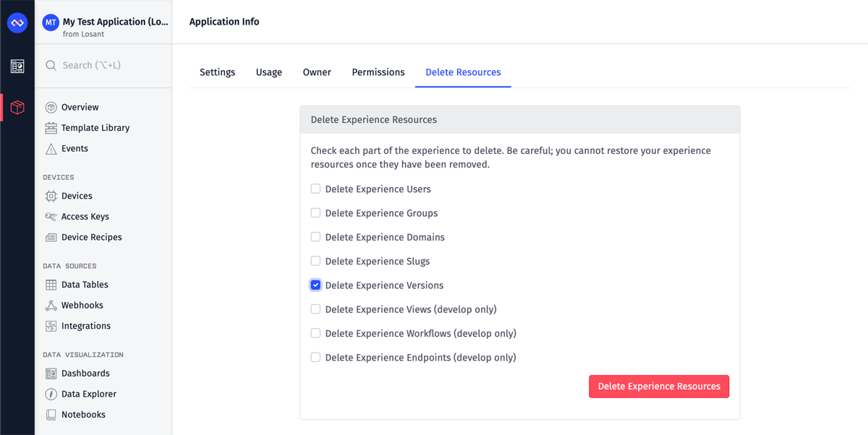Open the dashboards icon in left rail
Viewport: 868px width, 435px height.
pos(17,66)
